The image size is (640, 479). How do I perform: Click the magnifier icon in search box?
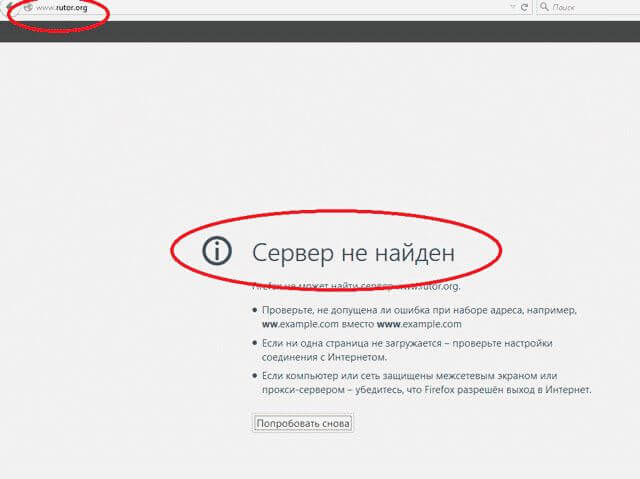coord(544,7)
